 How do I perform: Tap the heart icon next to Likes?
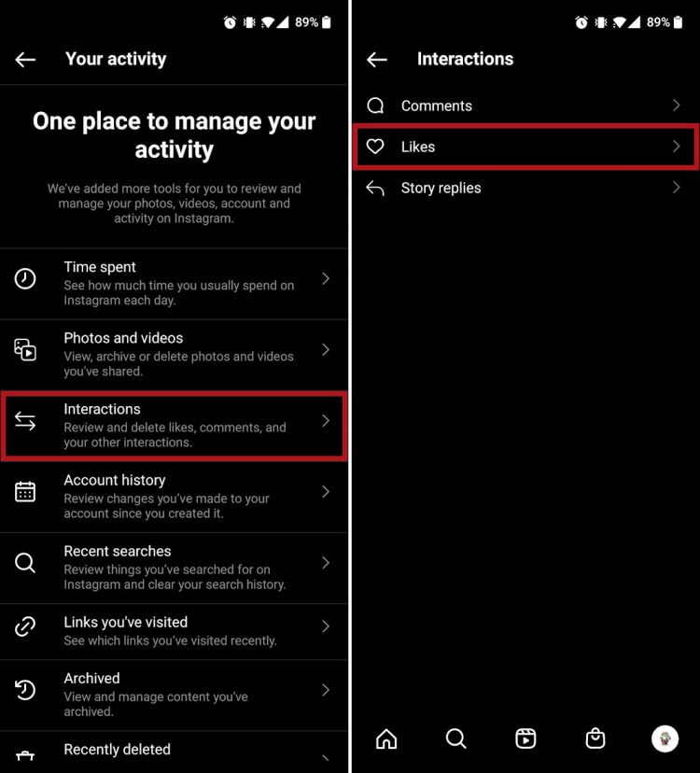click(x=375, y=147)
